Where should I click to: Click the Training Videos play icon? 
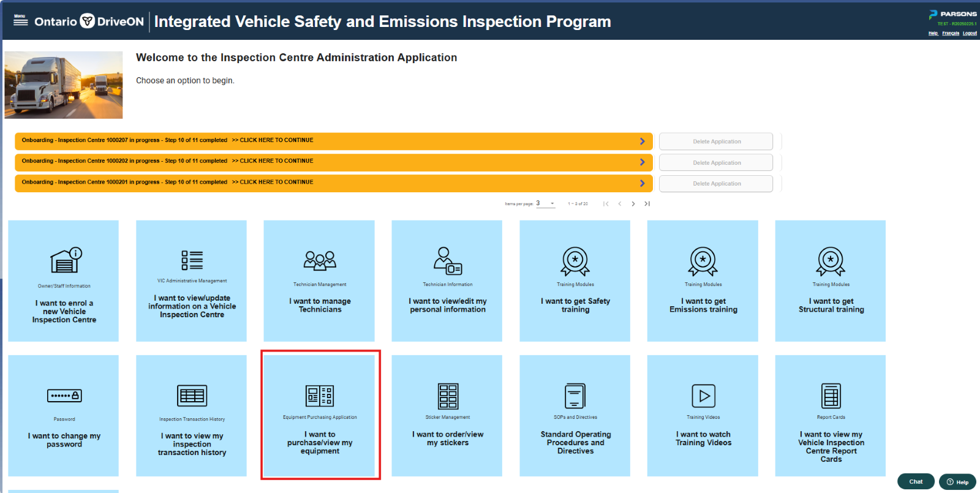(703, 396)
